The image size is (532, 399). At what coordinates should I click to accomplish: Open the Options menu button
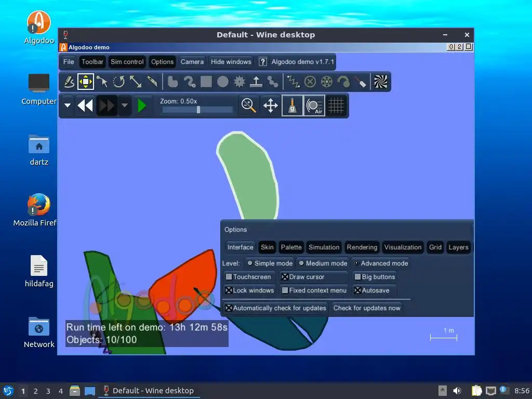(x=162, y=62)
